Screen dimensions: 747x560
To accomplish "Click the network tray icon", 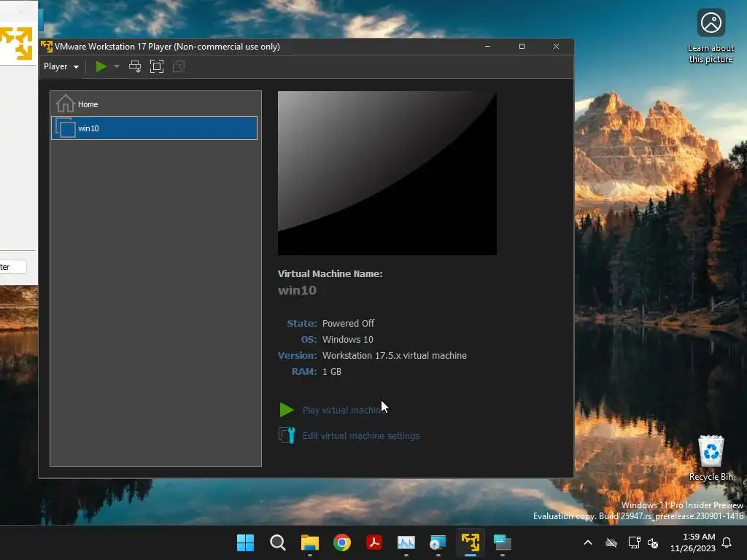I will [634, 542].
